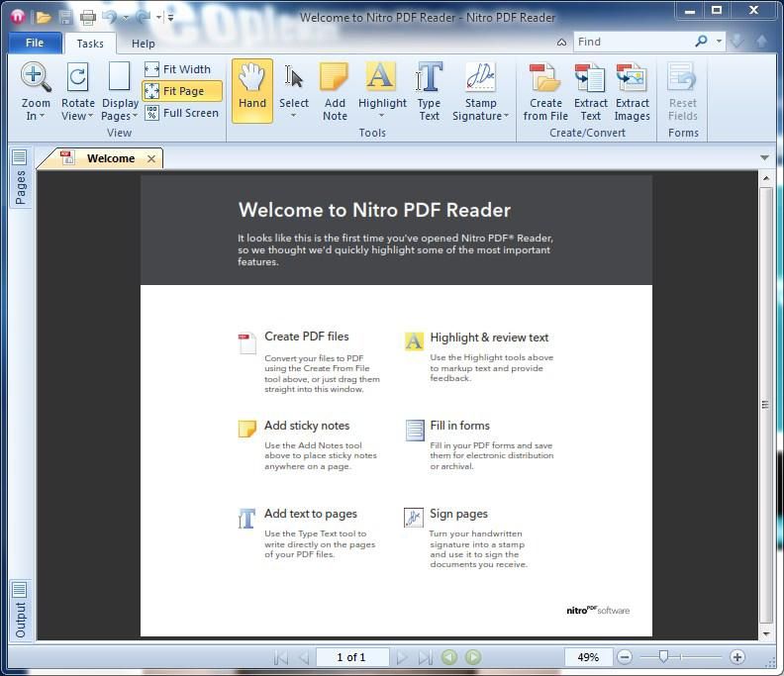Open the Output side panel
Screen dimensions: 784x676
(20, 611)
